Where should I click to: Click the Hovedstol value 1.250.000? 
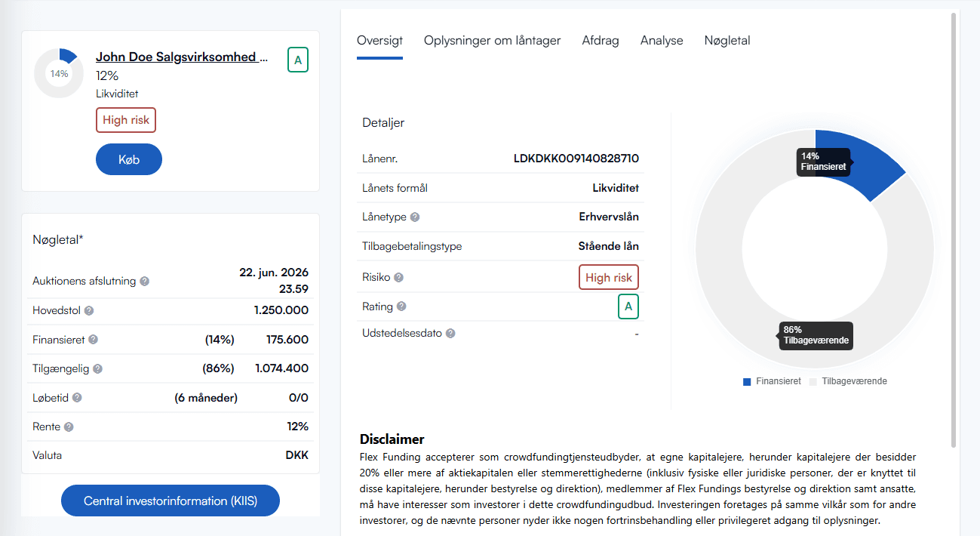tap(281, 310)
